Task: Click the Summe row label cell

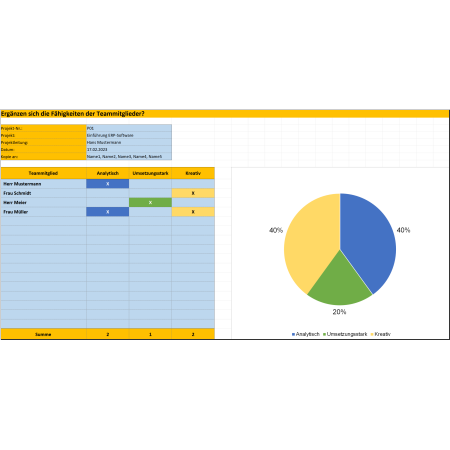Action: click(x=43, y=334)
